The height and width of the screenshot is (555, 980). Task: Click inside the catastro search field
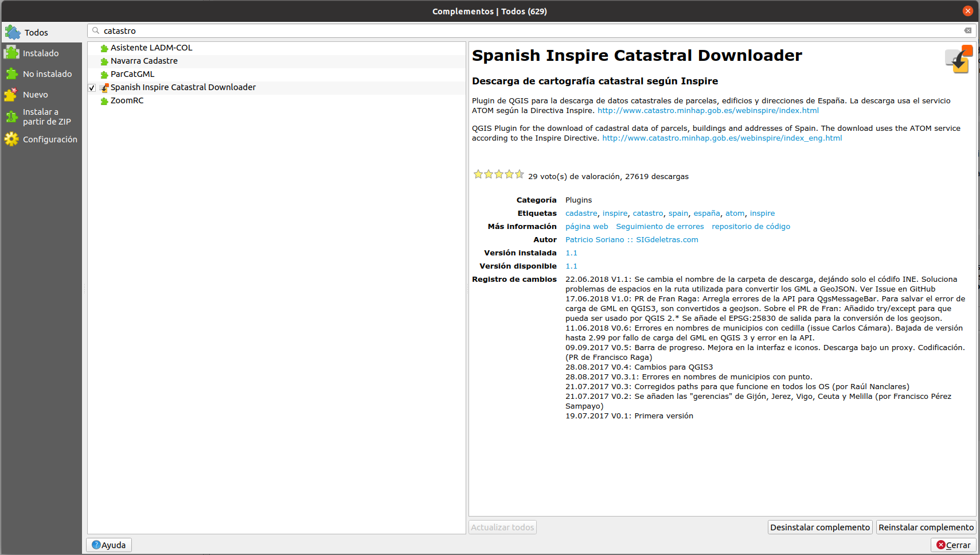coord(532,30)
